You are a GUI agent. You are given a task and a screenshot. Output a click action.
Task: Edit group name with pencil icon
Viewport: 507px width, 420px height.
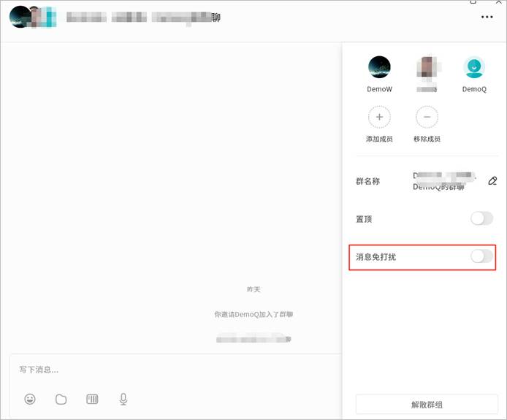[x=492, y=181]
